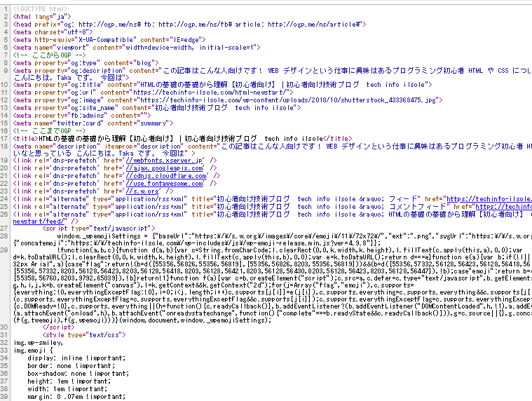The width and height of the screenshot is (532, 401).
Task: Click 'display: inline !important;' line
Action: tap(76, 358)
